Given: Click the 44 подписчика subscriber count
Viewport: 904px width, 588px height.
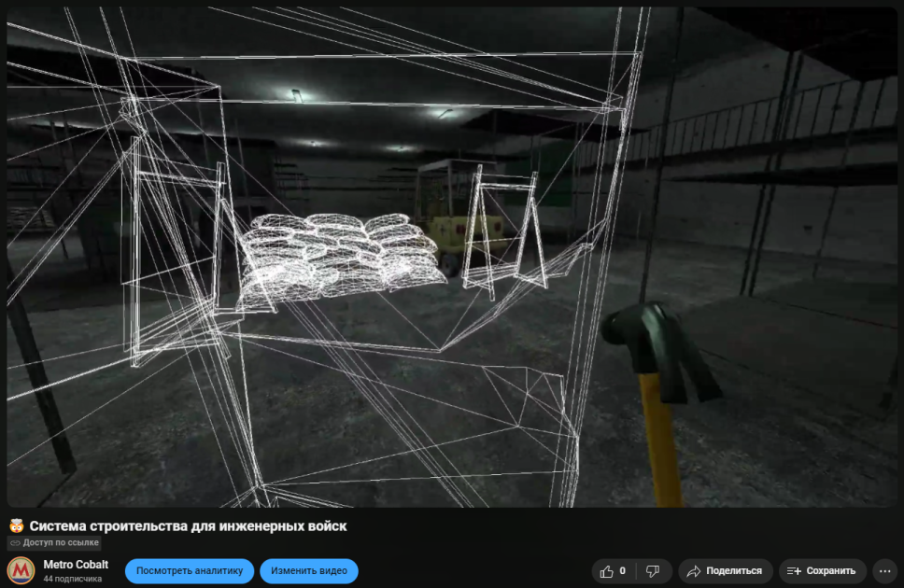Looking at the screenshot, I should pos(73,579).
